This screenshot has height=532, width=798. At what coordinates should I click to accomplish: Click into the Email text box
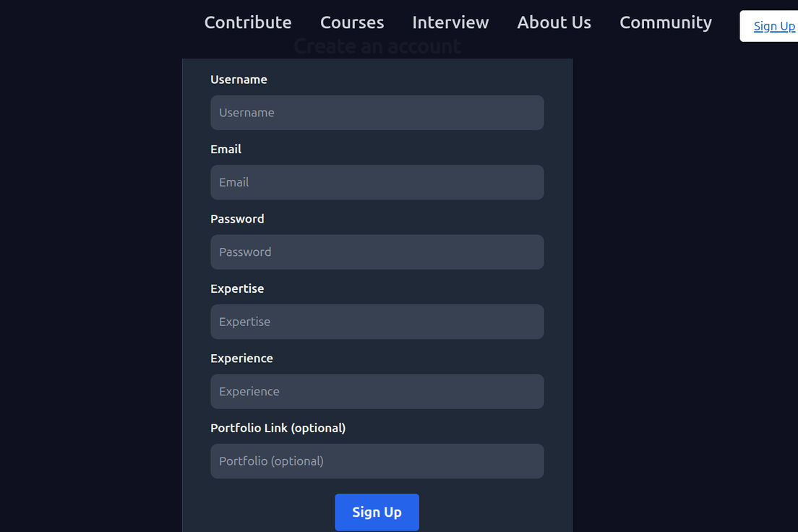(377, 182)
